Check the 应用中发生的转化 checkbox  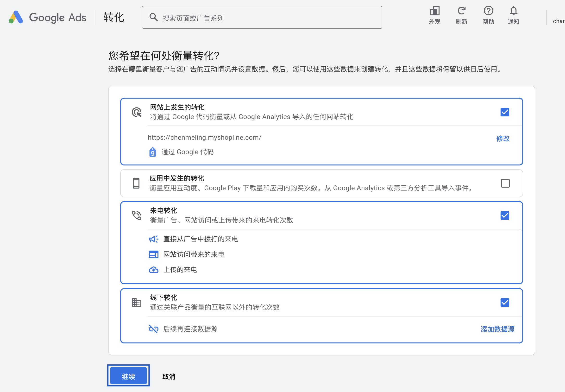point(505,183)
